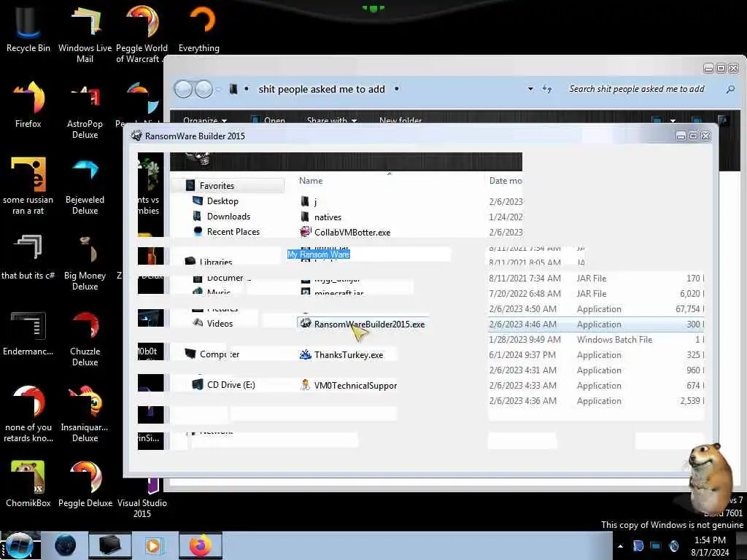Select ThanksTurkey.exe file
Viewport: 747px width, 560px height.
click(x=341, y=355)
